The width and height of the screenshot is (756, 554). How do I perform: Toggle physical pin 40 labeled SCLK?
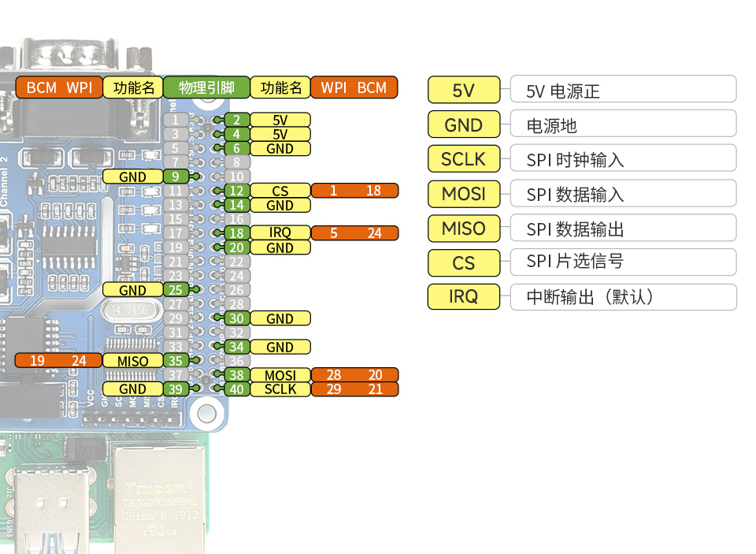(x=235, y=389)
